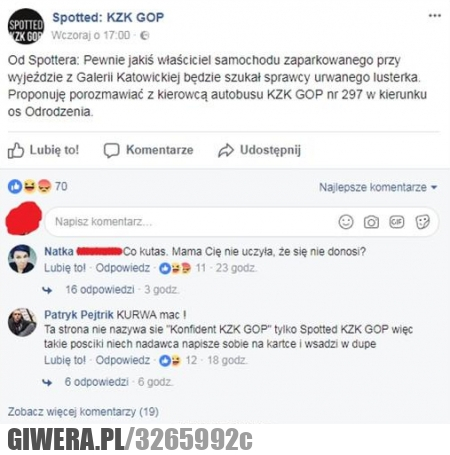
Task: Open the Najlepsze komentarze sort dropdown
Action: pyautogui.click(x=378, y=187)
